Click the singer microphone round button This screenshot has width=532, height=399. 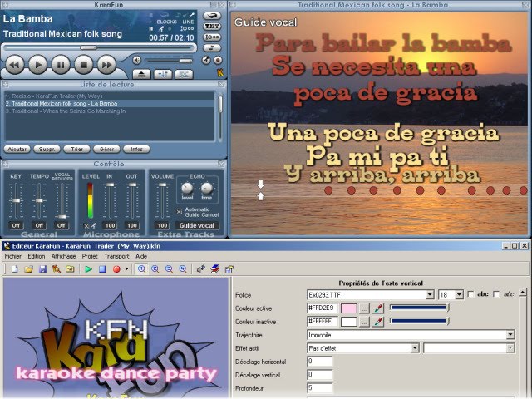tap(206, 61)
